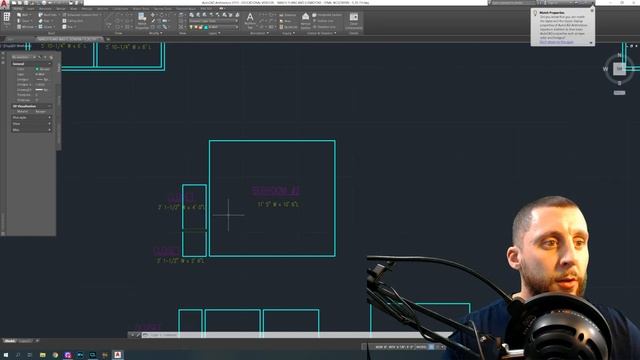The height and width of the screenshot is (360, 640).
Task: Open File Explorer from the taskbar
Action: pyautogui.click(x=42, y=355)
